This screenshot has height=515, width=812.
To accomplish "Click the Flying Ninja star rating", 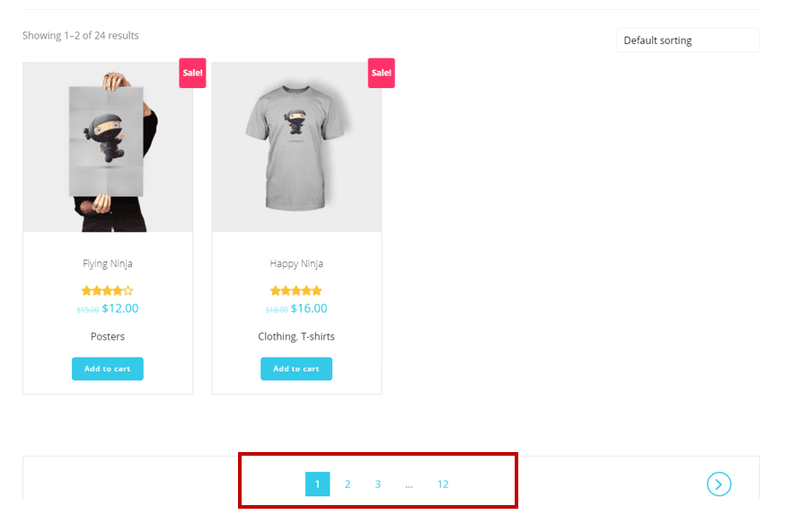I will 107,290.
